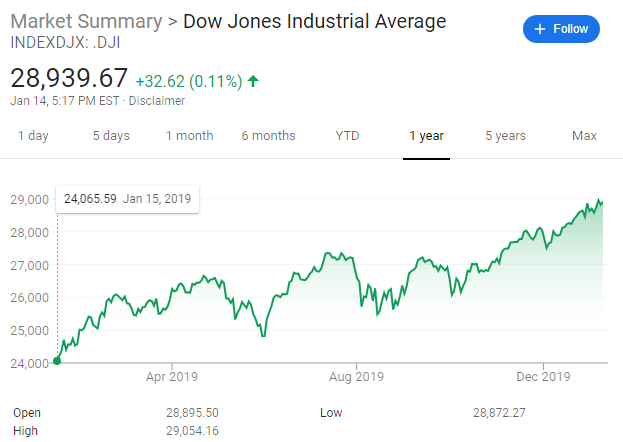The width and height of the screenshot is (623, 442).
Task: Switch to the 5 days range
Action: 111,136
